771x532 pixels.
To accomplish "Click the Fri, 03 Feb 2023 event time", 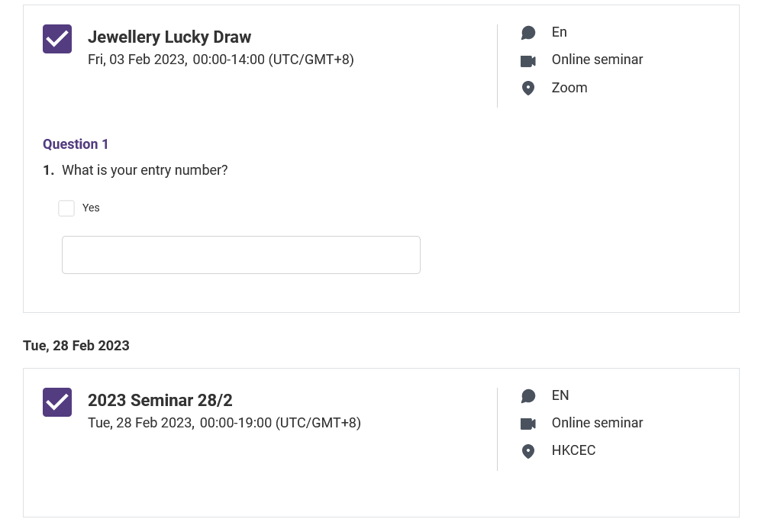I will (x=221, y=60).
